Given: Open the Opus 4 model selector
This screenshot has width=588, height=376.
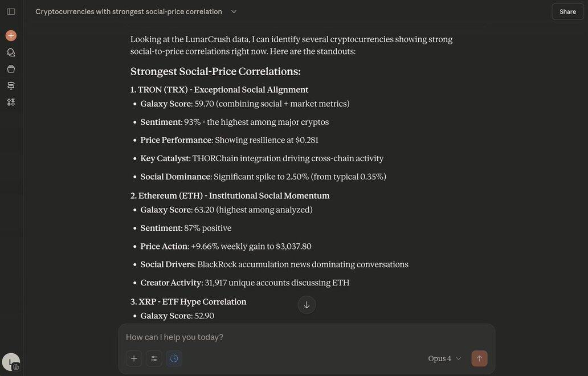Looking at the screenshot, I should tap(444, 358).
